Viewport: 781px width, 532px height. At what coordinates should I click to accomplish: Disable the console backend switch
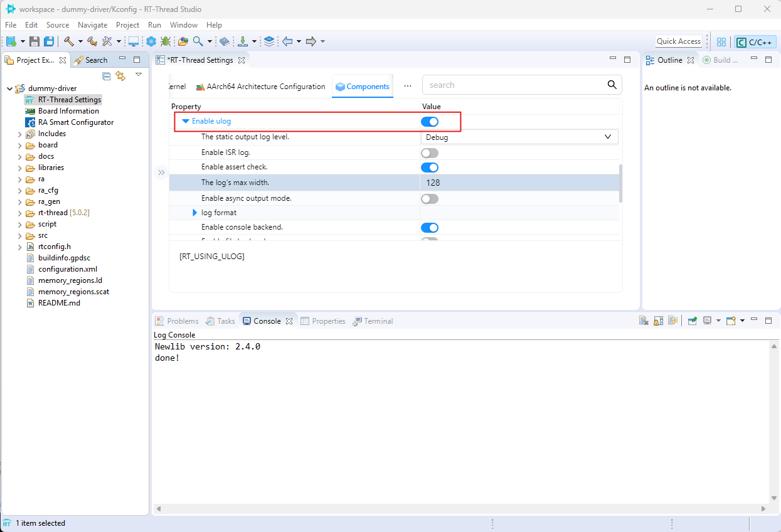(x=430, y=227)
